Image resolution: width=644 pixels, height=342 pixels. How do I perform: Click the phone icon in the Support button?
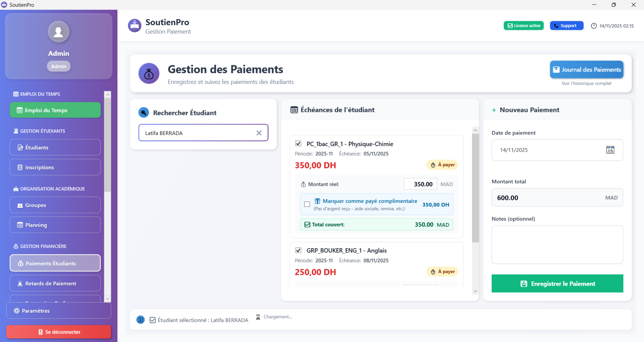click(x=556, y=26)
